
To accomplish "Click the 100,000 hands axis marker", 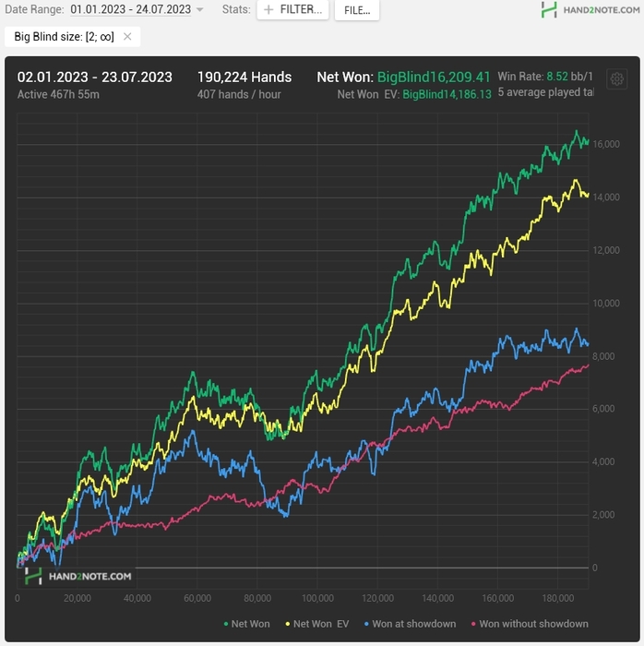I will click(x=317, y=598).
